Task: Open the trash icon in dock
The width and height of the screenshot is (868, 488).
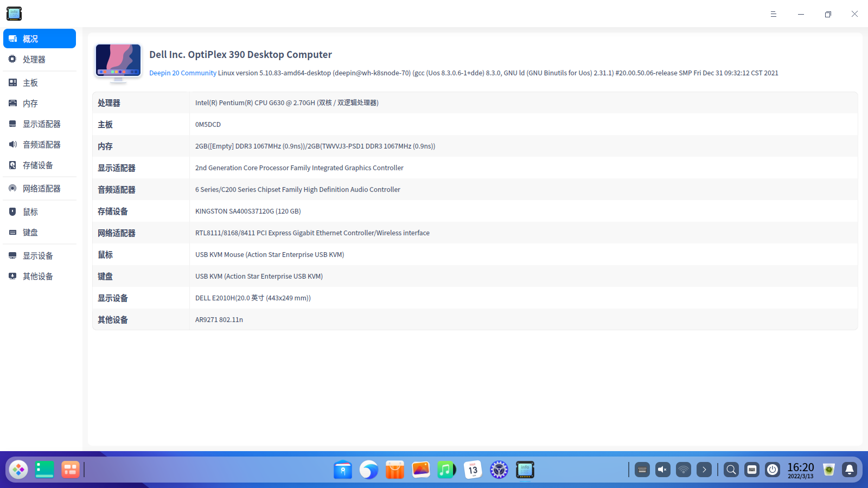Action: click(829, 470)
